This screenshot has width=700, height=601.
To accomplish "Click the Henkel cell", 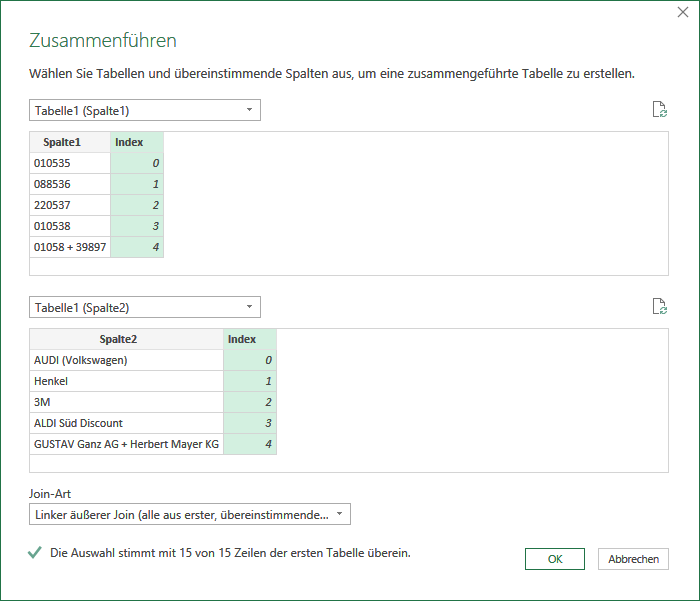I will coord(126,381).
